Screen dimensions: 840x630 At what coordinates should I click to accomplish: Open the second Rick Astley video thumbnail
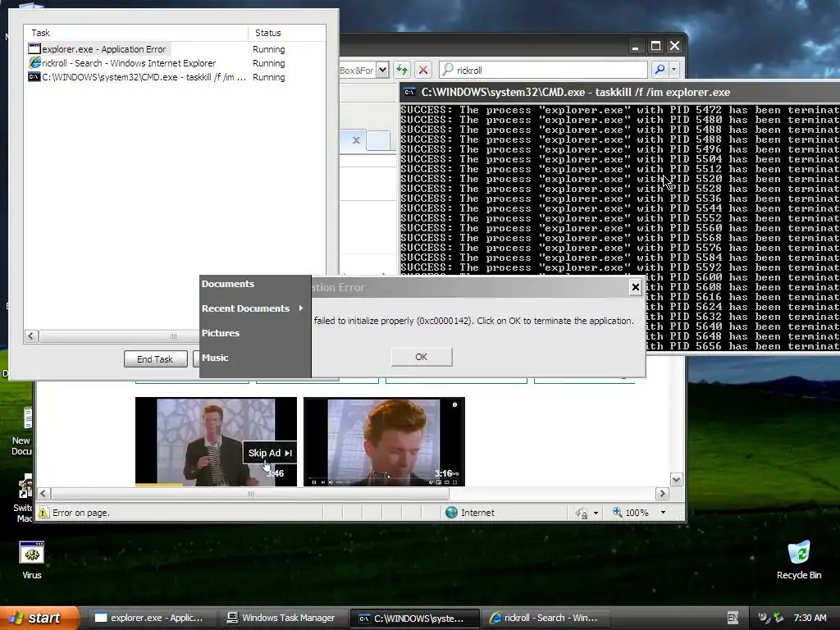(x=384, y=441)
